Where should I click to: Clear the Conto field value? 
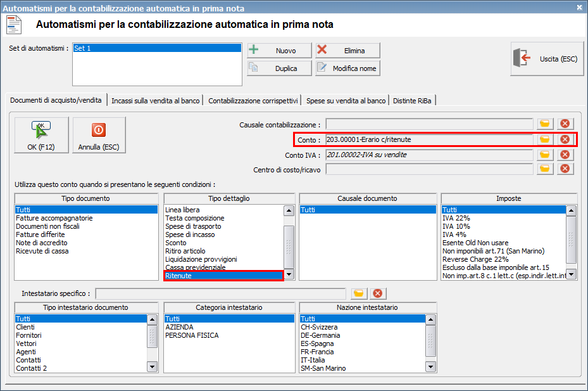[565, 139]
